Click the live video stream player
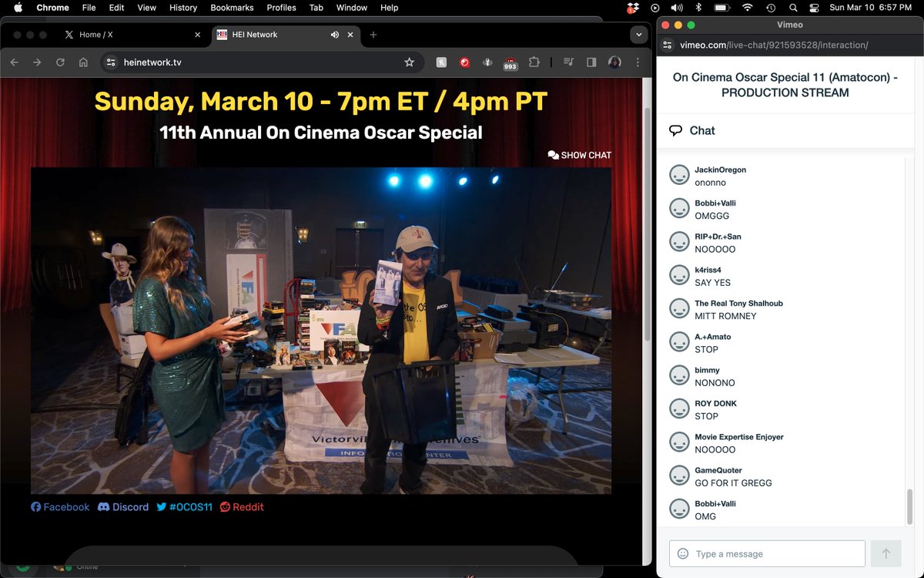924x578 pixels. tap(321, 331)
